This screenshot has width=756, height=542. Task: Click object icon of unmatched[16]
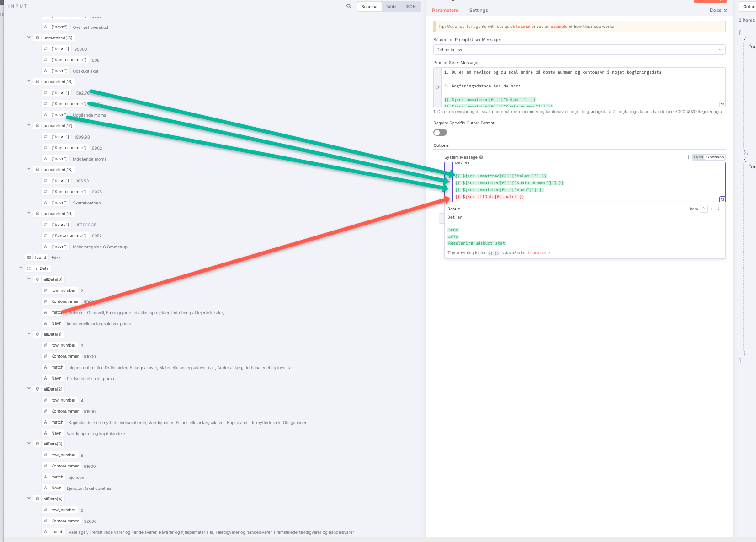(37, 82)
